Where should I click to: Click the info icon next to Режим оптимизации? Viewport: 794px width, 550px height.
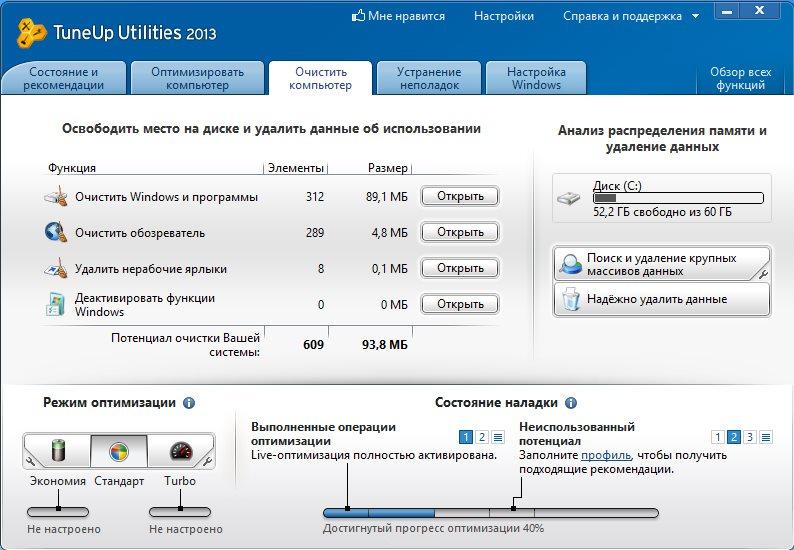(x=189, y=403)
